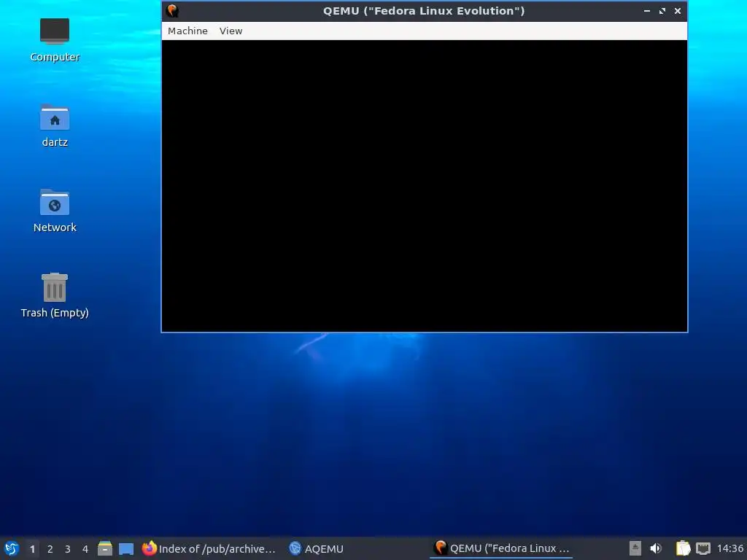Screen dimensions: 747x560
Task: Click the 14:36 clock on the panel
Action: point(729,548)
